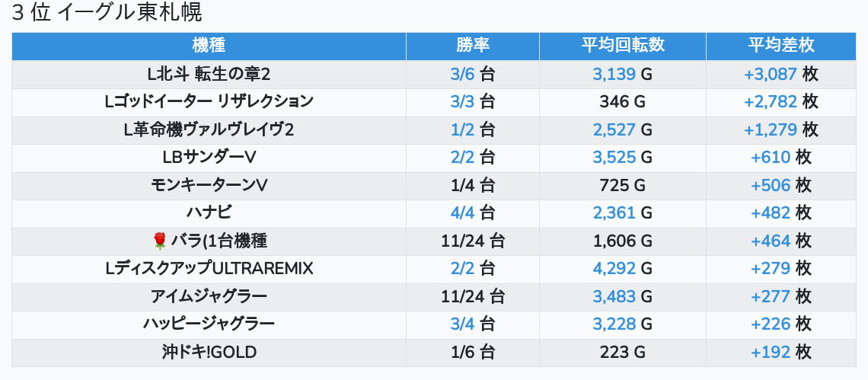
Task: Sort by the 機種 column header
Action: 209,45
